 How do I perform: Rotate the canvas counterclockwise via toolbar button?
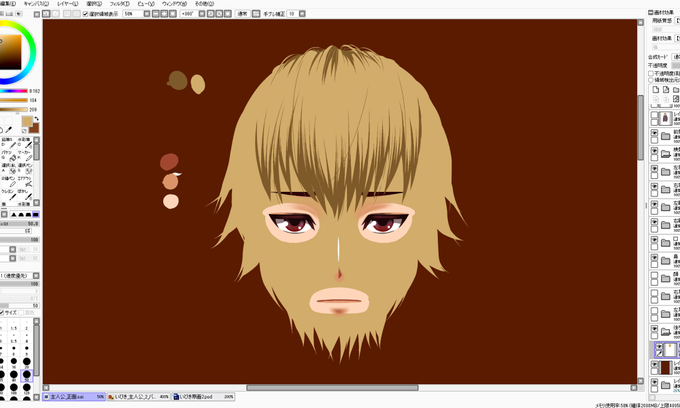tap(211, 14)
